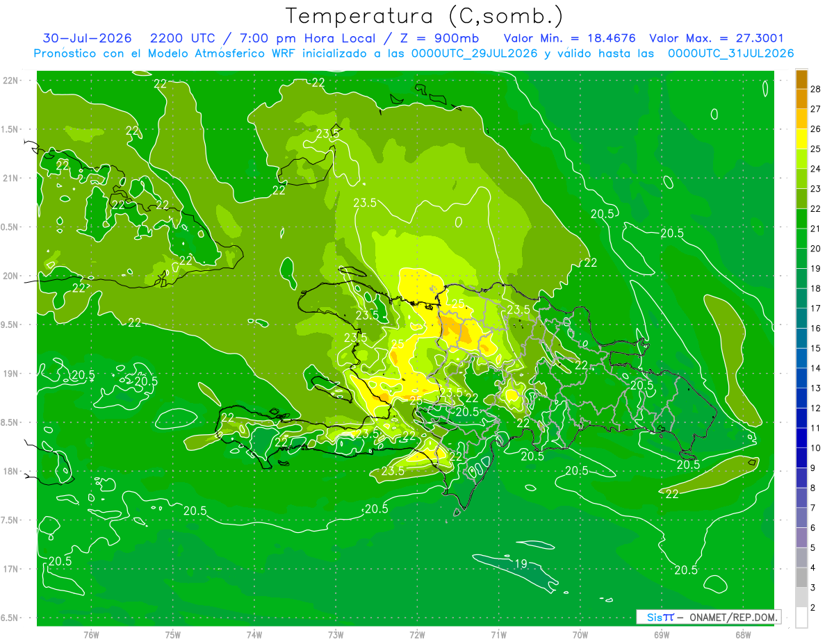Image resolution: width=834 pixels, height=644 pixels.
Task: Click the legend value "2"
Action: (814, 608)
